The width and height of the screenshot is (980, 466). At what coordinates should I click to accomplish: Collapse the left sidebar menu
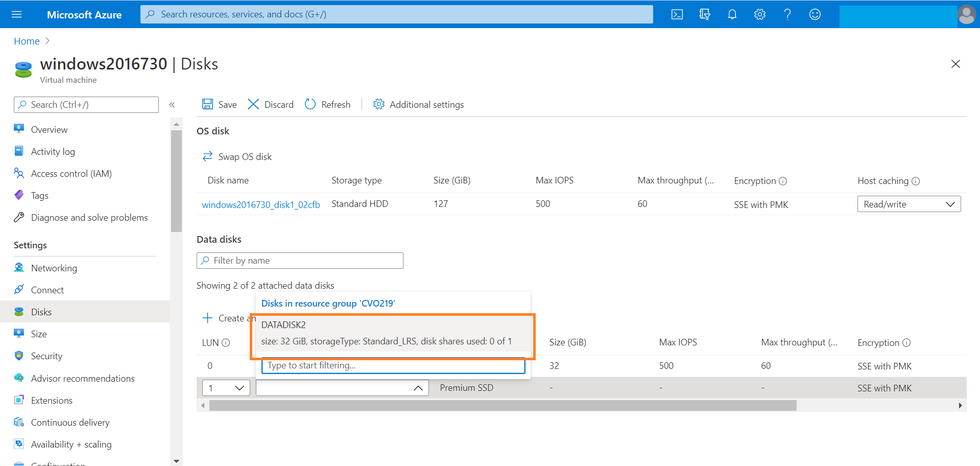[x=172, y=105]
